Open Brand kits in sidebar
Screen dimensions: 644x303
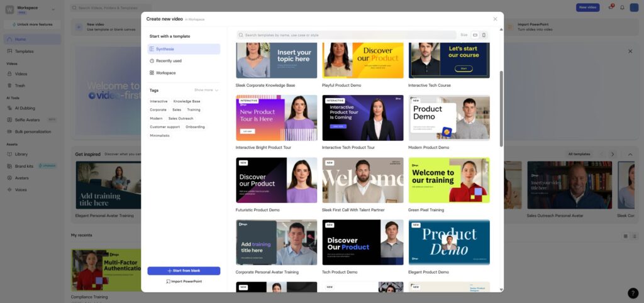(x=32, y=167)
